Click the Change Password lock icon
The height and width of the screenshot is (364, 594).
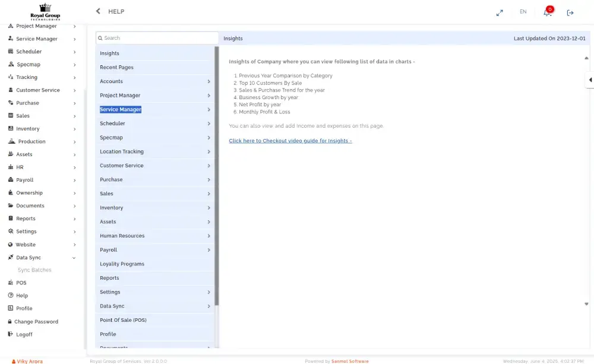[10, 322]
